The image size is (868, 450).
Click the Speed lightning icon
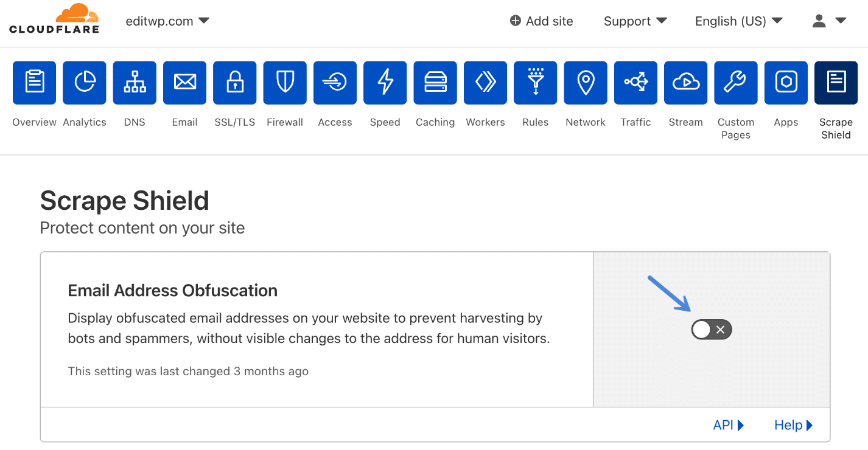(385, 82)
